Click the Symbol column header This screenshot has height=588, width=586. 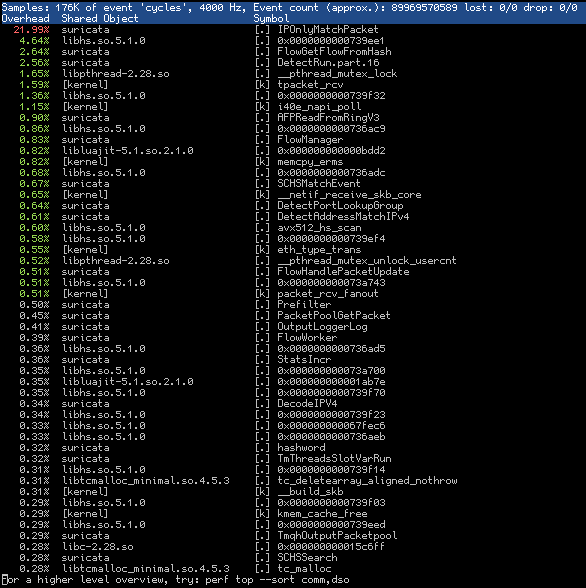(271, 18)
